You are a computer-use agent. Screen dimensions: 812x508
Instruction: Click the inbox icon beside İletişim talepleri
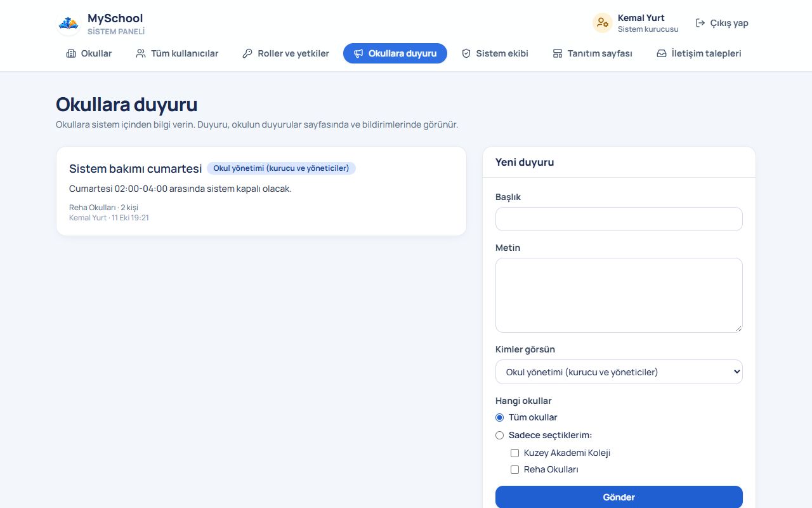662,53
